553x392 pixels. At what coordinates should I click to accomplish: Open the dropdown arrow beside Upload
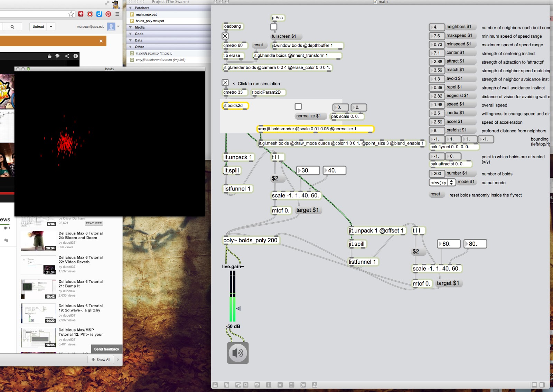click(x=51, y=27)
